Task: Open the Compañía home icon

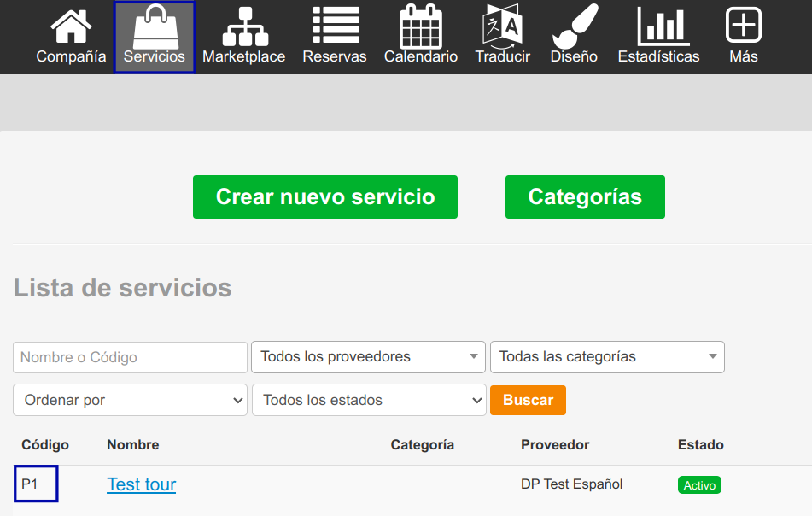Action: [x=71, y=26]
